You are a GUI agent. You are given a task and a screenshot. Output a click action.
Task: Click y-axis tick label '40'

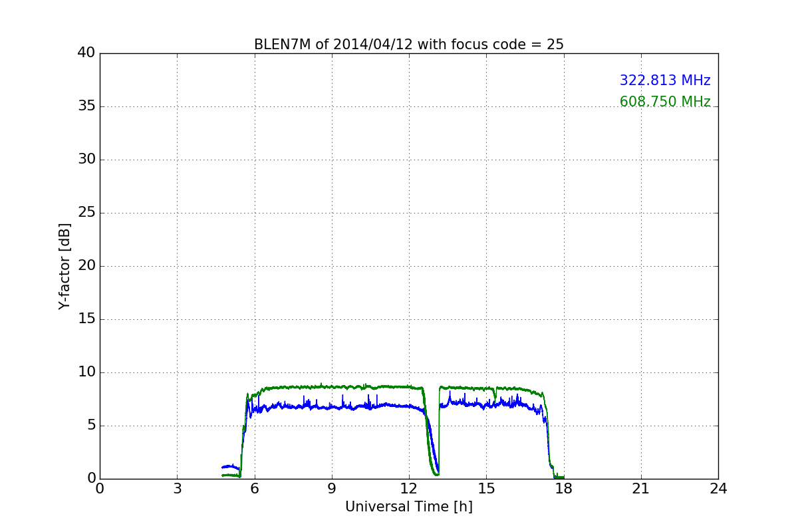86,53
